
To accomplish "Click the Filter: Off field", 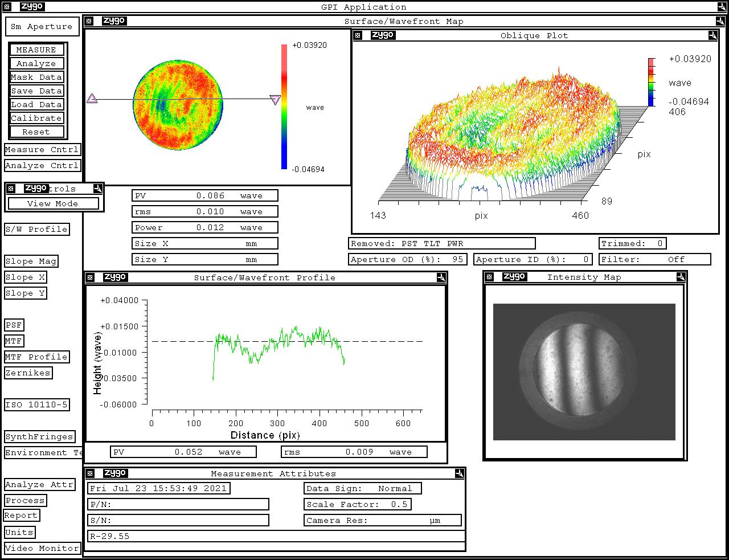I will pyautogui.click(x=655, y=259).
